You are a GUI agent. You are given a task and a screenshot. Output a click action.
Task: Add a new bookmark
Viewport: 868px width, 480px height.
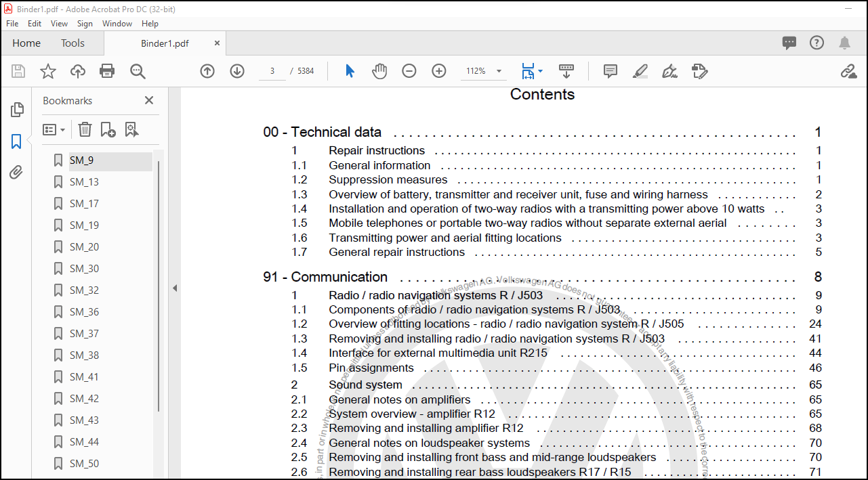[x=108, y=129]
